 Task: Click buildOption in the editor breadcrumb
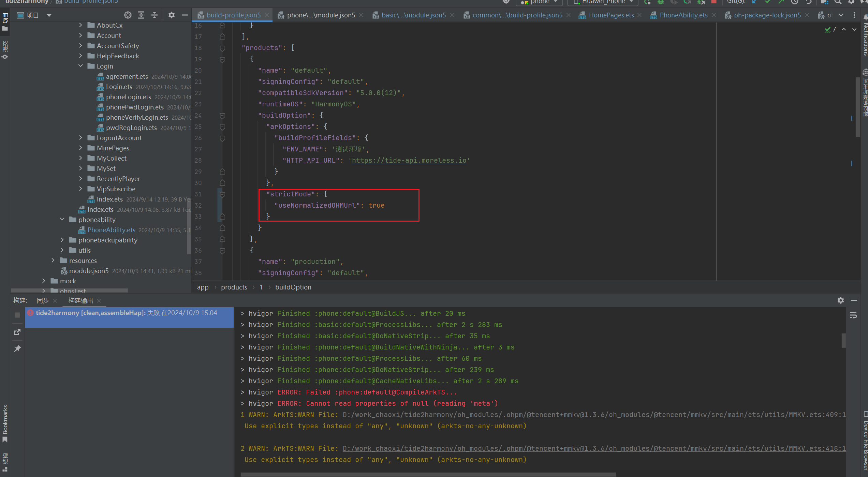(293, 287)
